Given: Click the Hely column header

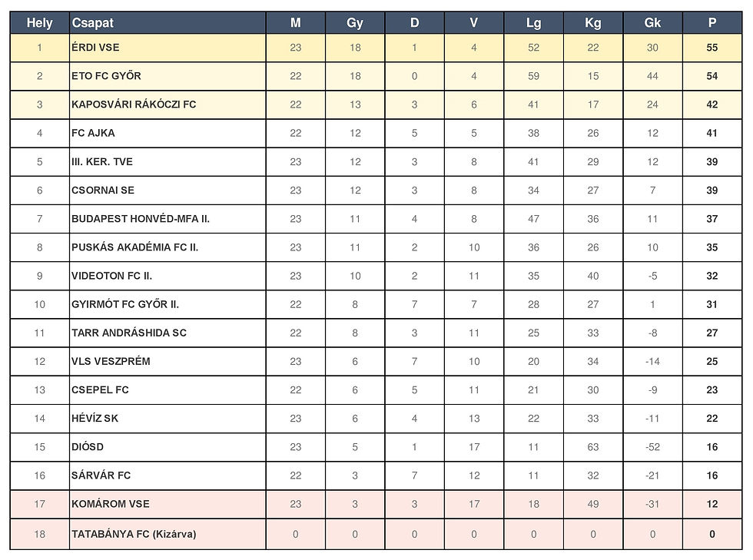Looking at the screenshot, I should tap(39, 23).
